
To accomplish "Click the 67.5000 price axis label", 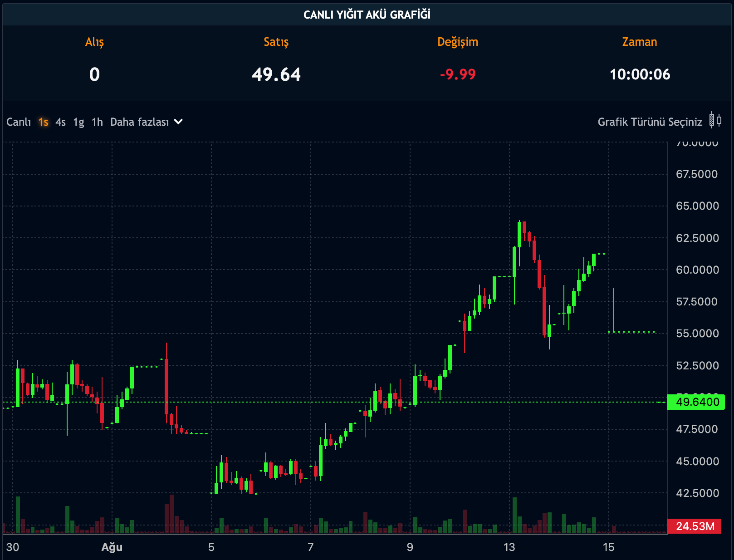I will (697, 174).
